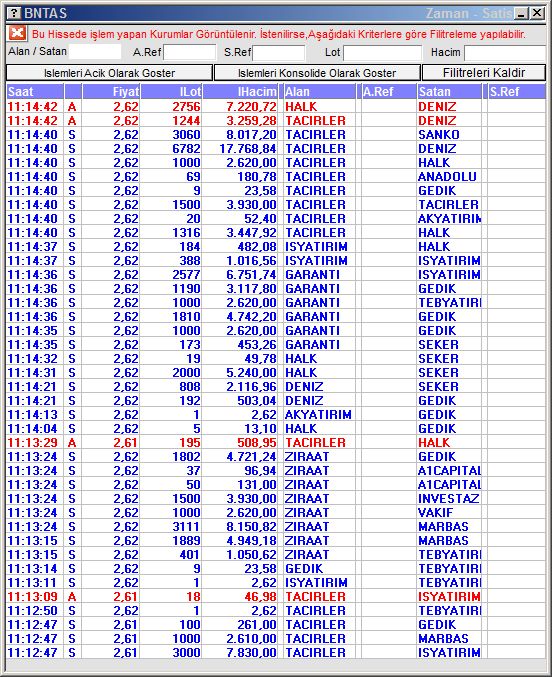Select seller VAKIF cell
The width and height of the screenshot is (552, 677).
(449, 512)
